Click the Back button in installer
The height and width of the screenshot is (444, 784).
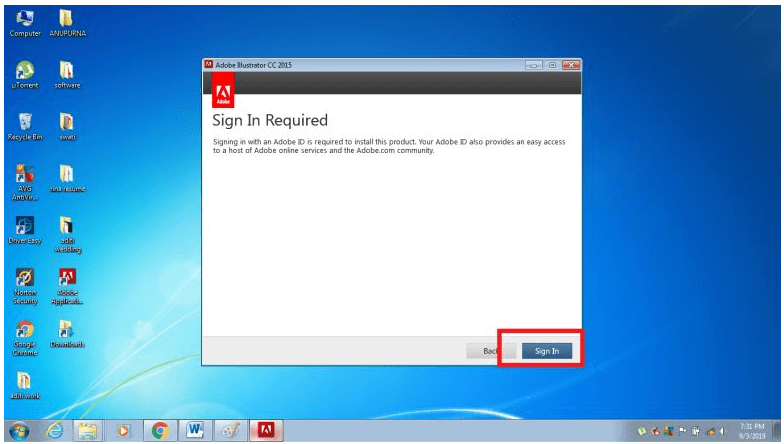[490, 351]
